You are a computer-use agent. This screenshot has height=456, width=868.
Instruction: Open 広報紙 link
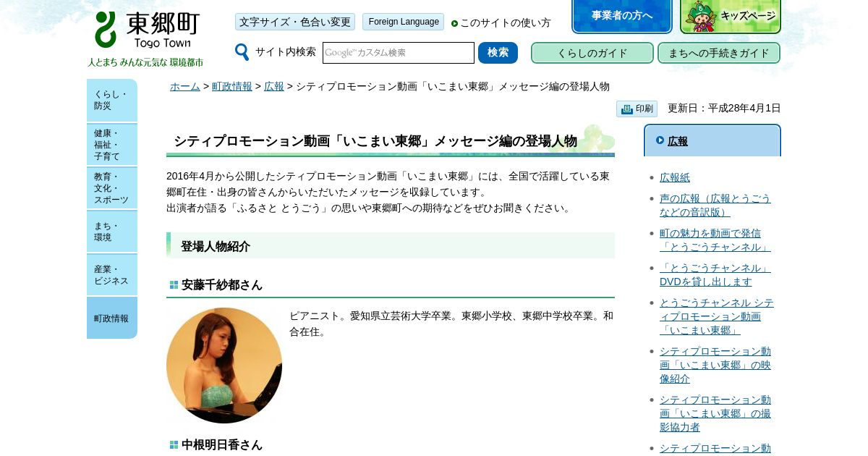(675, 177)
